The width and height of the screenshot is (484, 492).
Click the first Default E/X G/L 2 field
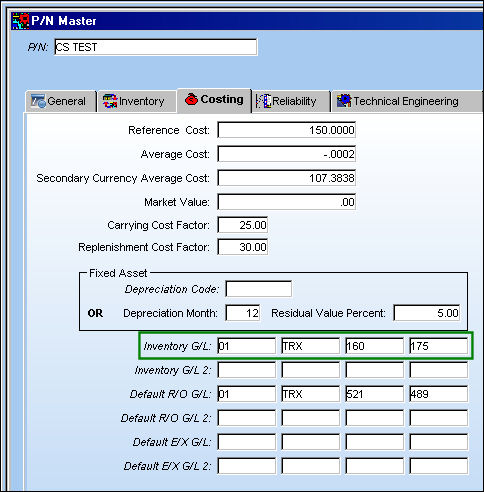(x=247, y=466)
